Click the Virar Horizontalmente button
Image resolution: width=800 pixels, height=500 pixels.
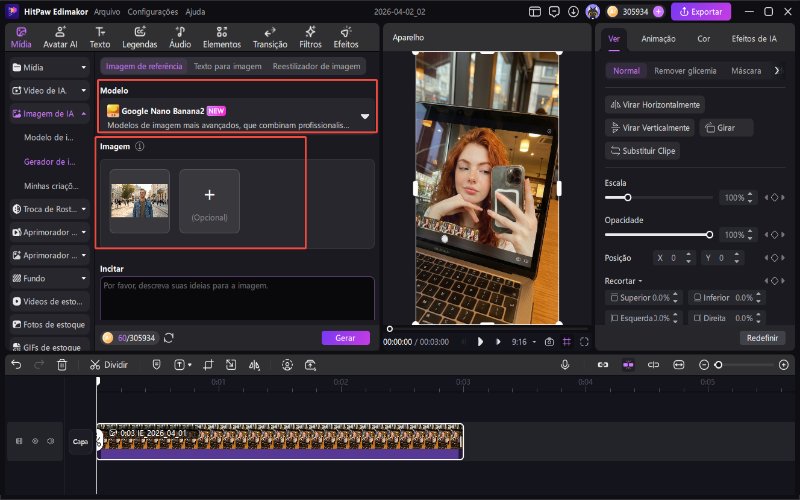click(655, 105)
